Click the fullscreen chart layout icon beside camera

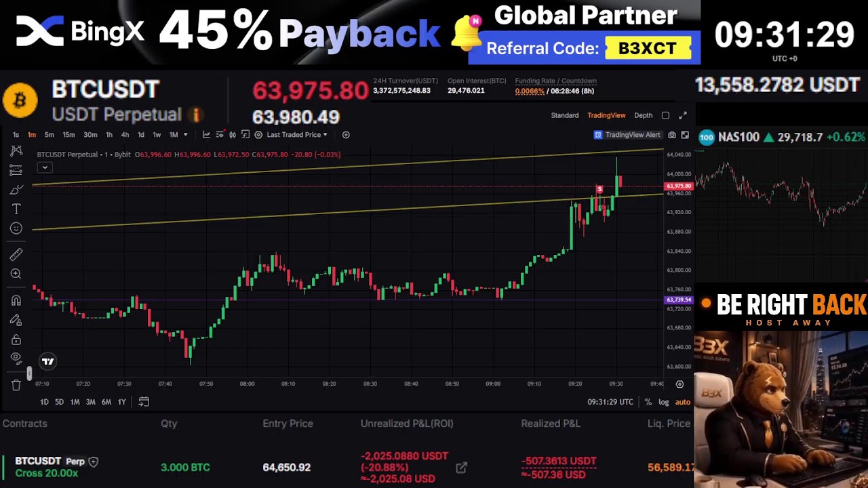click(x=685, y=135)
